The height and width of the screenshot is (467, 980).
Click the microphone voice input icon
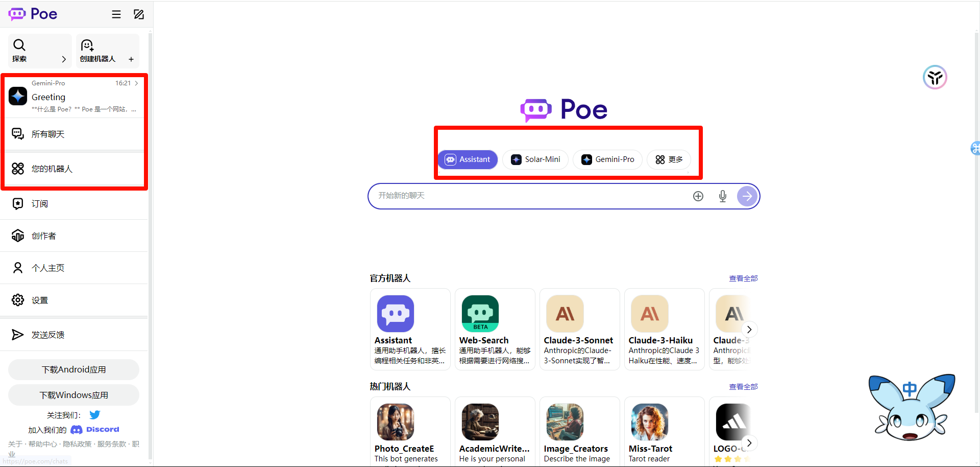pyautogui.click(x=722, y=196)
